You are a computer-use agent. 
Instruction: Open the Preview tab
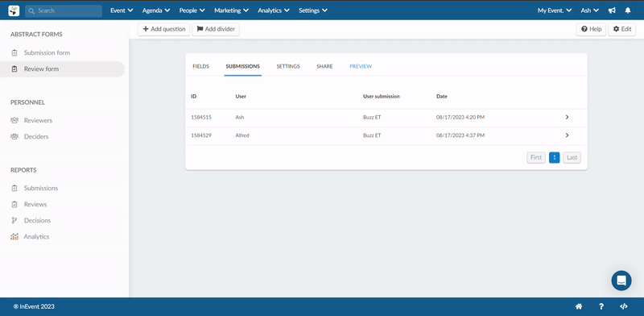pyautogui.click(x=361, y=66)
